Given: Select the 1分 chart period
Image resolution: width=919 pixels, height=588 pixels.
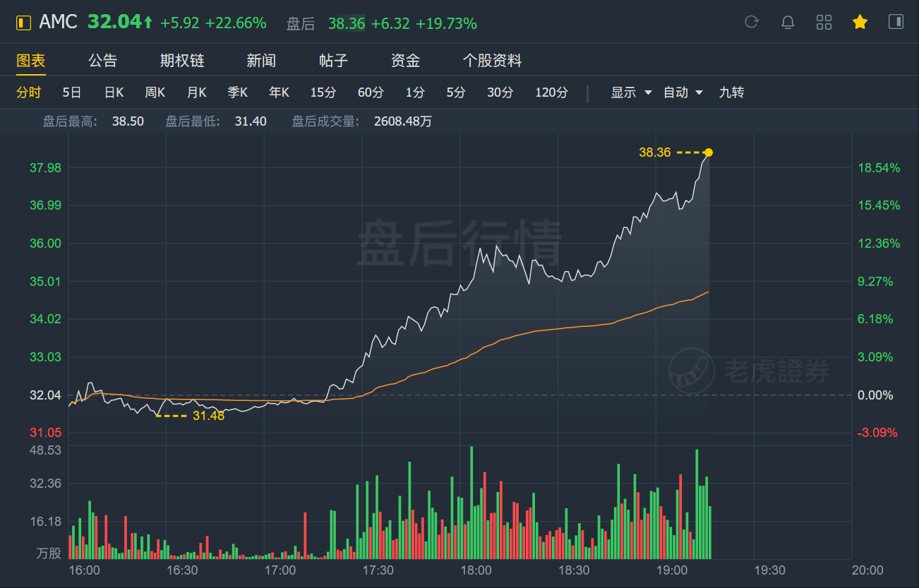Looking at the screenshot, I should (x=415, y=92).
